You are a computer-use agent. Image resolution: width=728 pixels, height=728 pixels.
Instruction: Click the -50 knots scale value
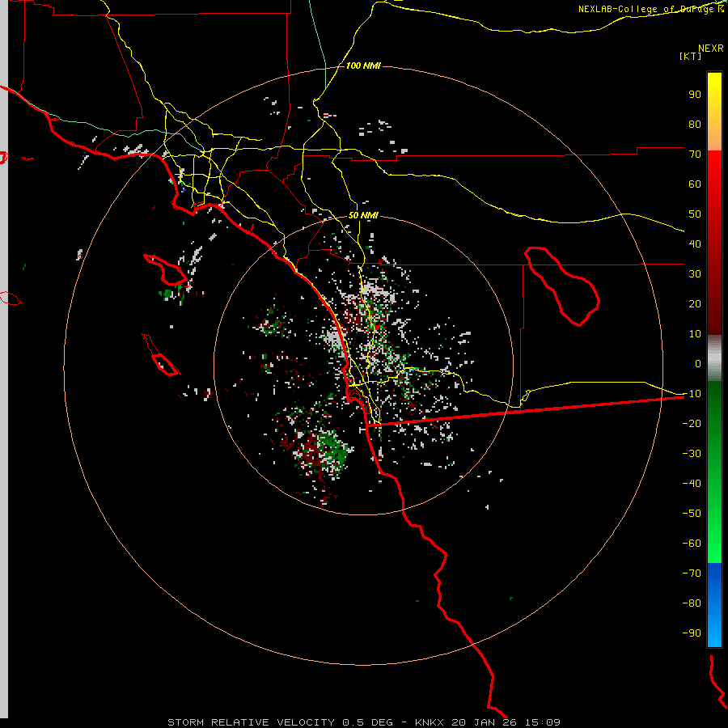(692, 514)
